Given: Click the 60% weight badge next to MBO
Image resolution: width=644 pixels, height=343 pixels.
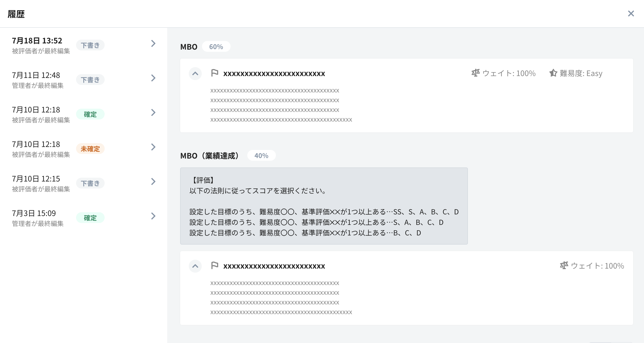Looking at the screenshot, I should 216,47.
